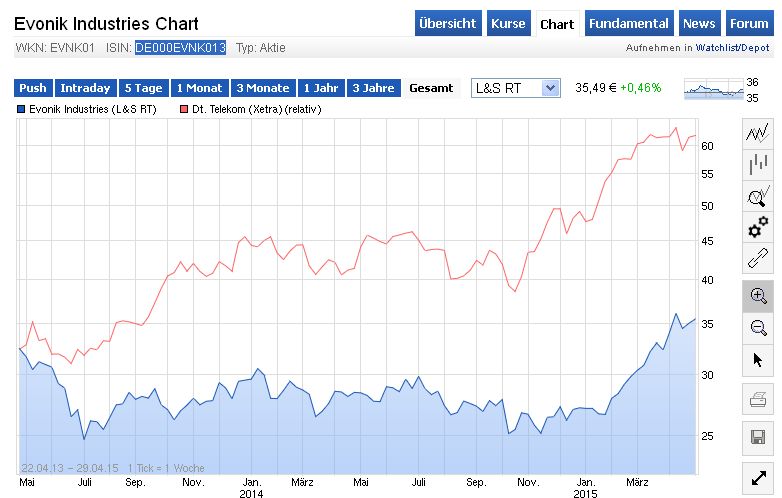Open chart analysis magnifier tool
The width and height of the screenshot is (782, 498).
[757, 196]
